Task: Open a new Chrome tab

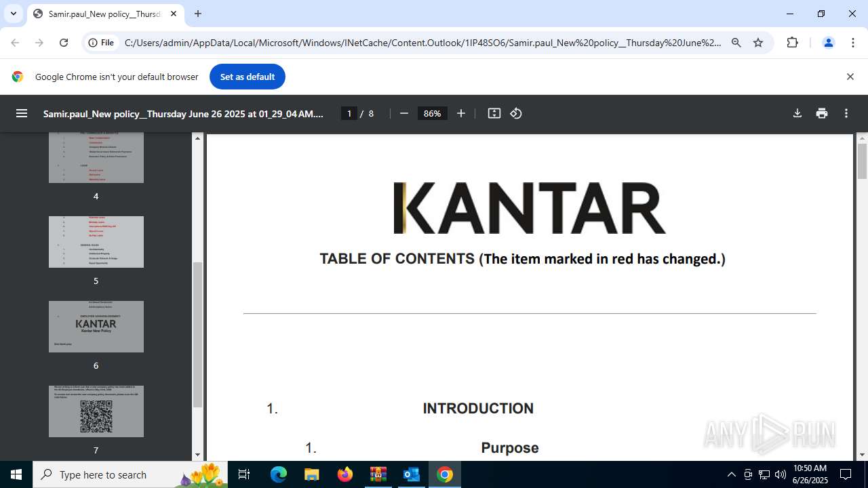Action: 198,14
